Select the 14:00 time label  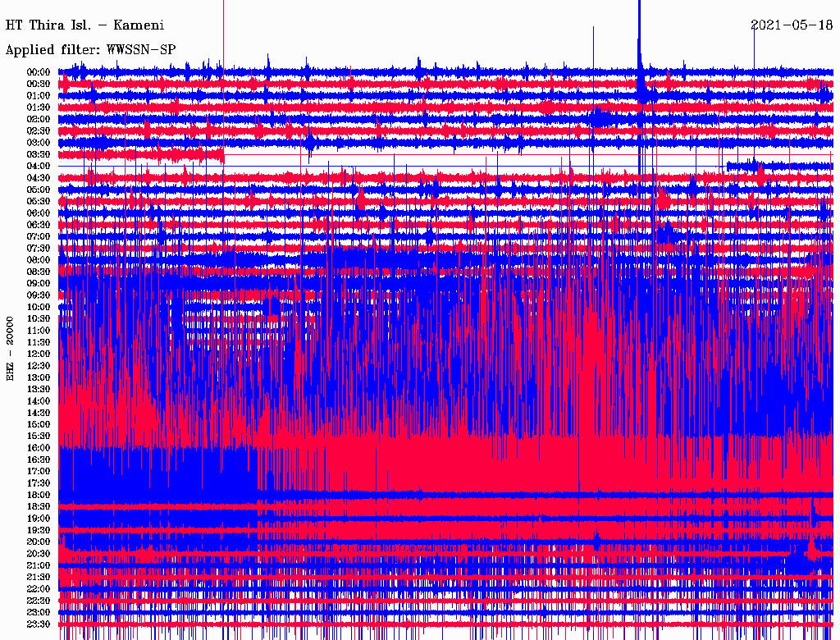(39, 401)
